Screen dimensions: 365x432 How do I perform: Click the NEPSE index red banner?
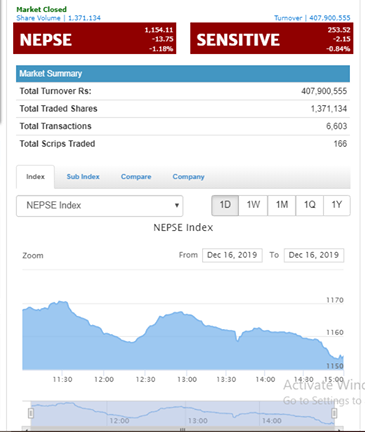pos(95,38)
